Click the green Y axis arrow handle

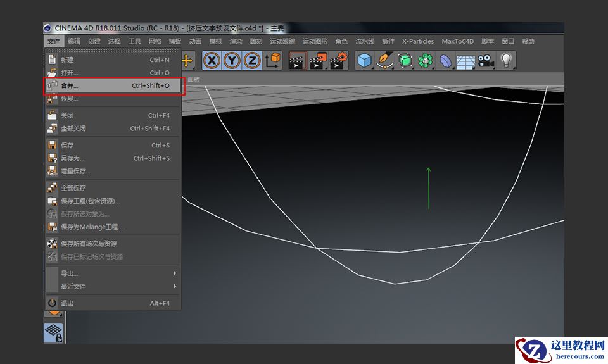click(429, 189)
